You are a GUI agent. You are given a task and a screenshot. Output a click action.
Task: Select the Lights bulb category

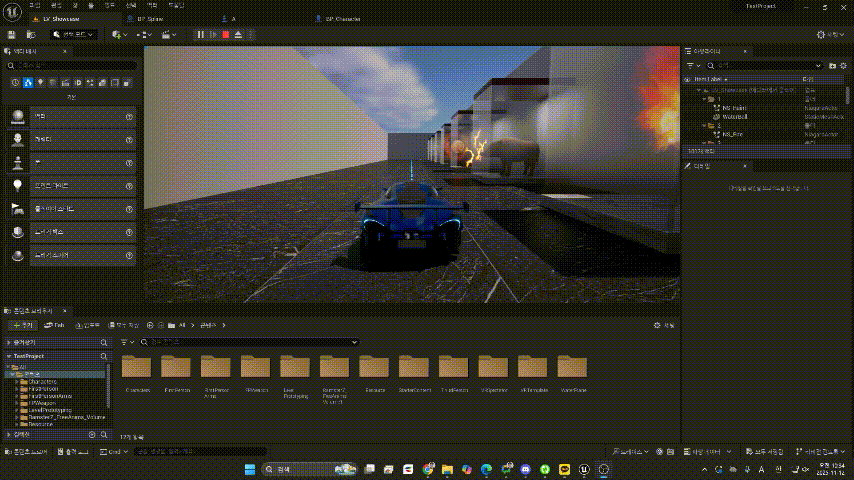point(40,83)
